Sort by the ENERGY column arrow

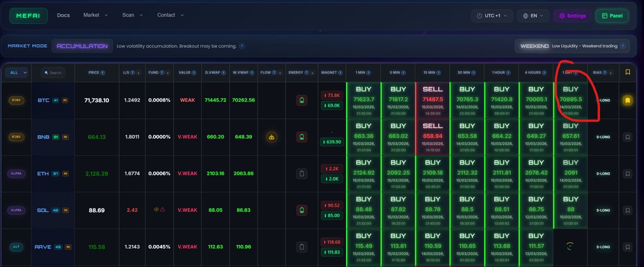click(312, 72)
